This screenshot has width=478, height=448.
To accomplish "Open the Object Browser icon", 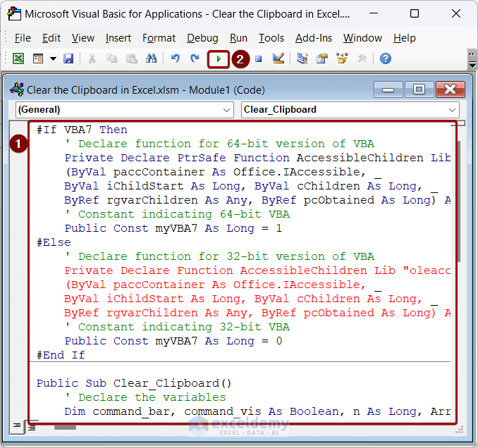I will click(342, 58).
